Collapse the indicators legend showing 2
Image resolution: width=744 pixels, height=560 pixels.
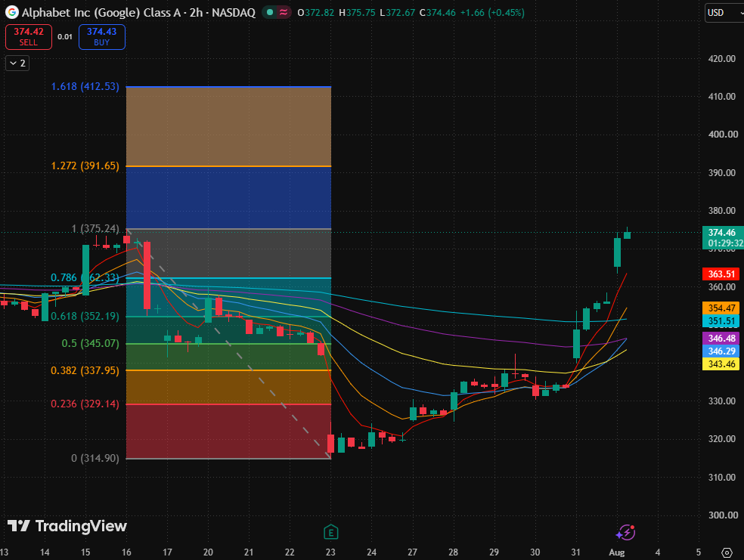(x=17, y=63)
